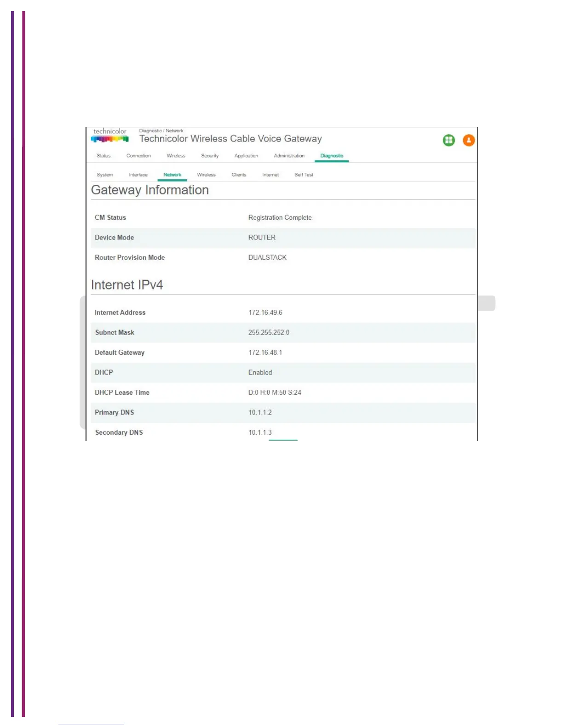
Task: Open the Administration tab
Action: tap(289, 156)
